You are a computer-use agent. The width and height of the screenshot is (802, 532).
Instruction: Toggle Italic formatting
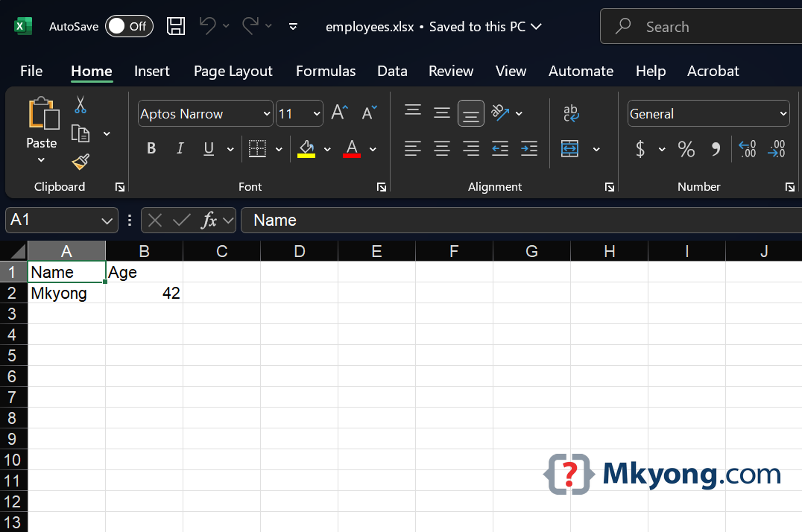[180, 149]
